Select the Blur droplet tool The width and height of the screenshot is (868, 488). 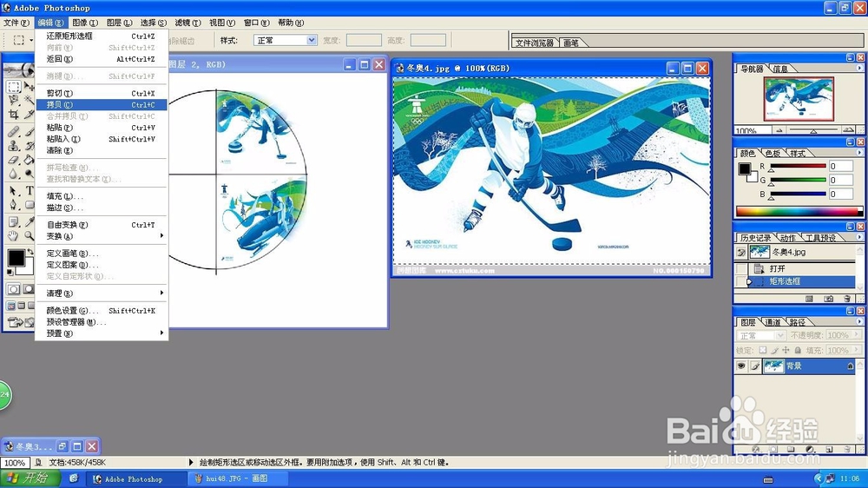tap(14, 174)
